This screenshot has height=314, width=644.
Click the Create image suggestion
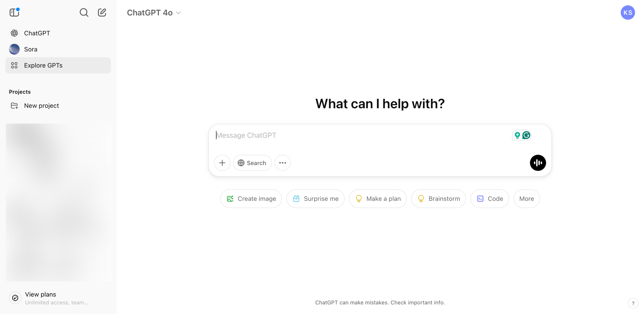251,199
